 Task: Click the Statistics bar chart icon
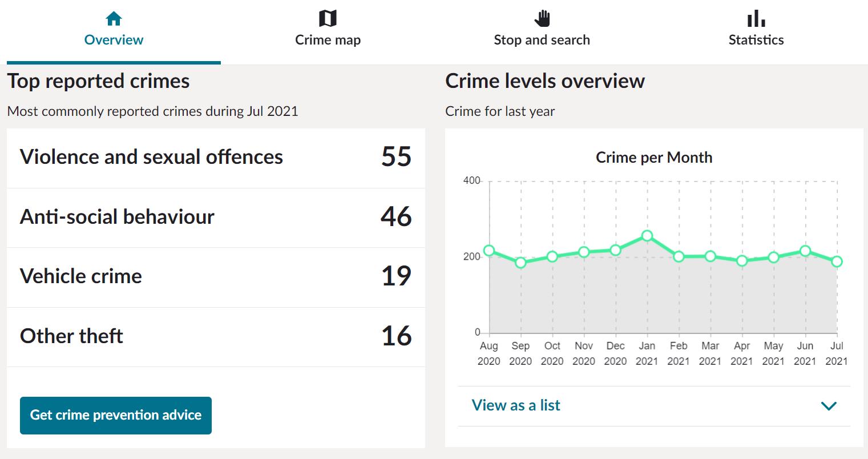[x=756, y=19]
